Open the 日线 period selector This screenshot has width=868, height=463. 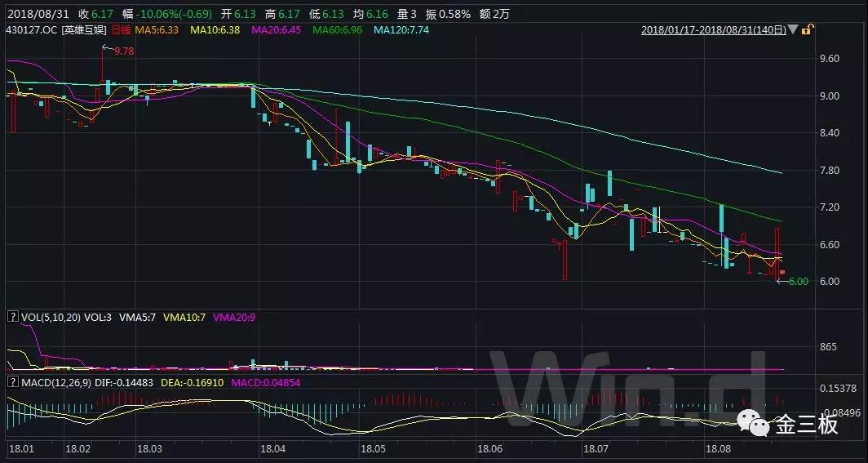pyautogui.click(x=120, y=29)
